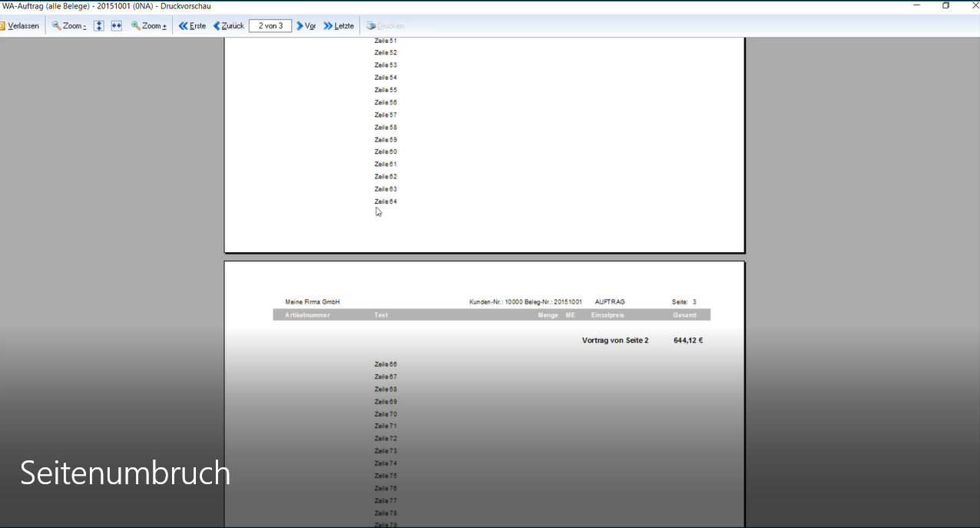Fit page to height icon

coord(99,26)
